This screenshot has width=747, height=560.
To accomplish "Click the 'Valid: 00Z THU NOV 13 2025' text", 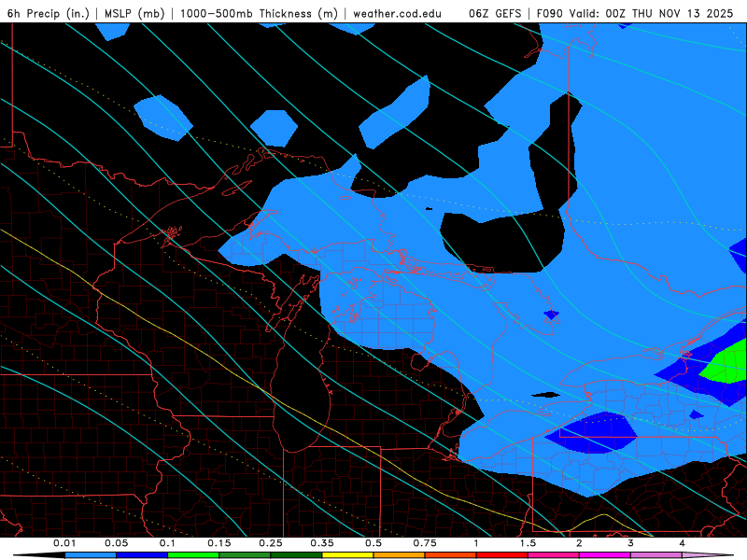I will (652, 13).
